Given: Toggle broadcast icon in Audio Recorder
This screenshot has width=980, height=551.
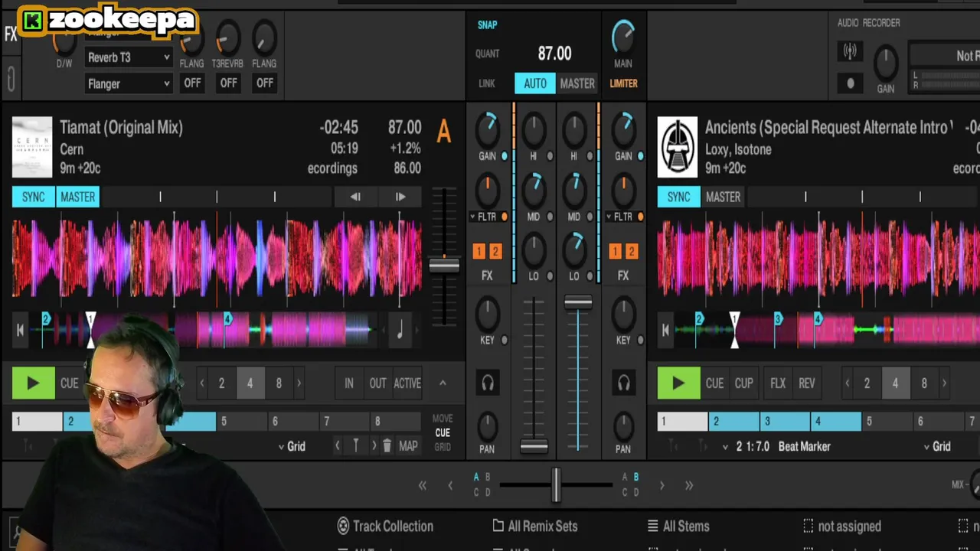Looking at the screenshot, I should point(850,52).
